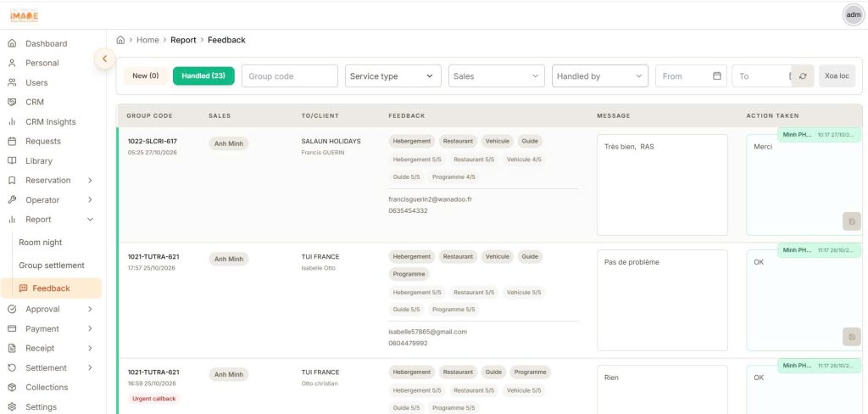
Task: Click the Approval checkmark icon
Action: coord(12,310)
